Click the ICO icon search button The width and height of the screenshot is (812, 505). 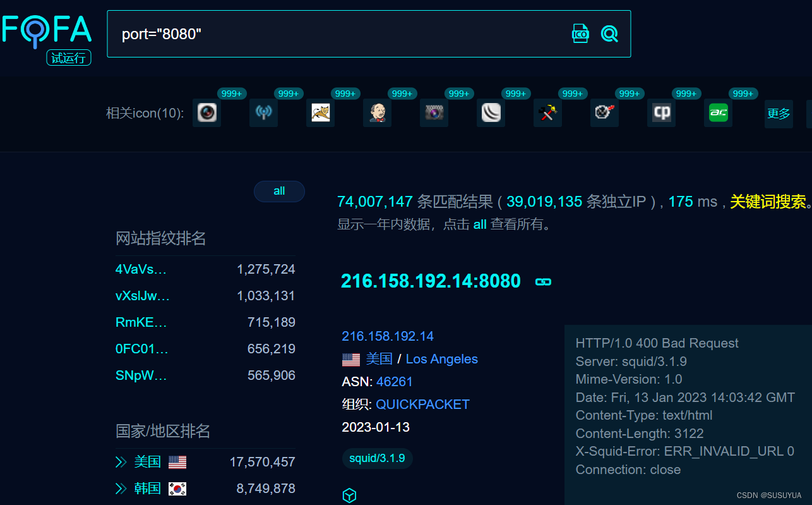tap(580, 33)
